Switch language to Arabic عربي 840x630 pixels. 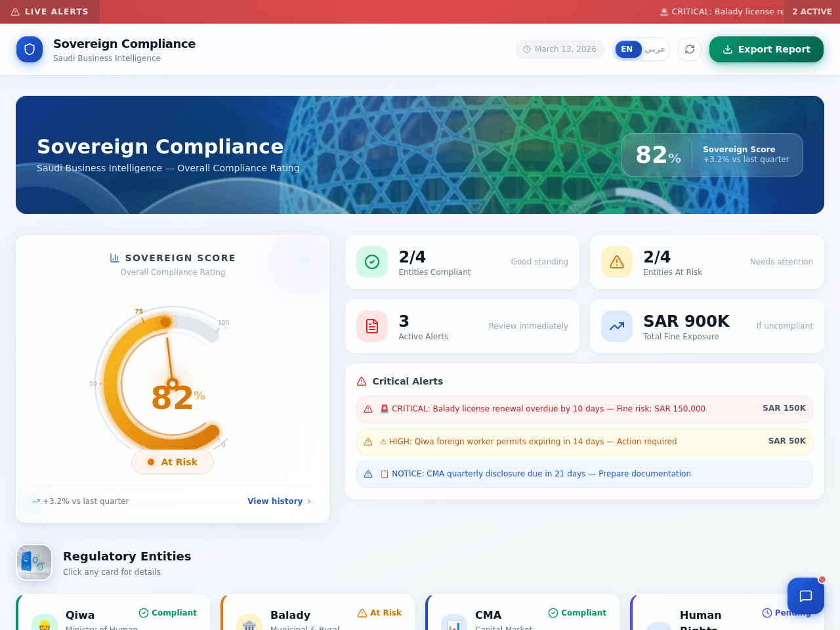coord(655,49)
